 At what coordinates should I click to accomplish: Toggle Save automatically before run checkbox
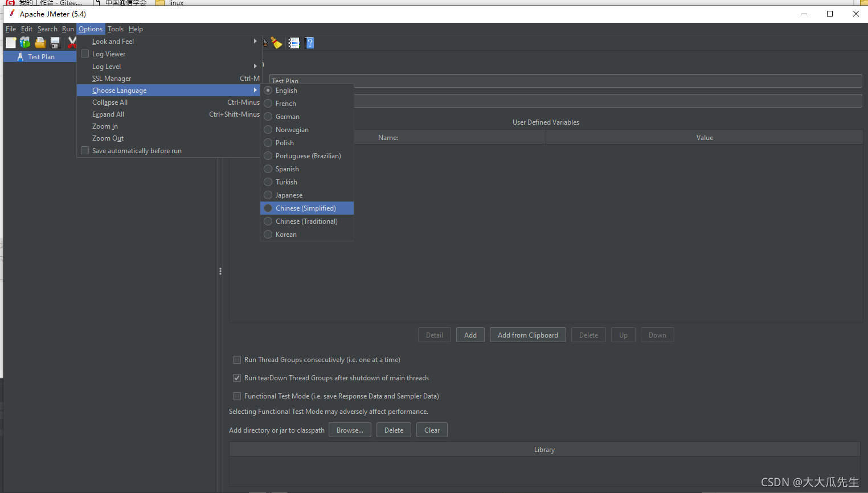(x=85, y=150)
